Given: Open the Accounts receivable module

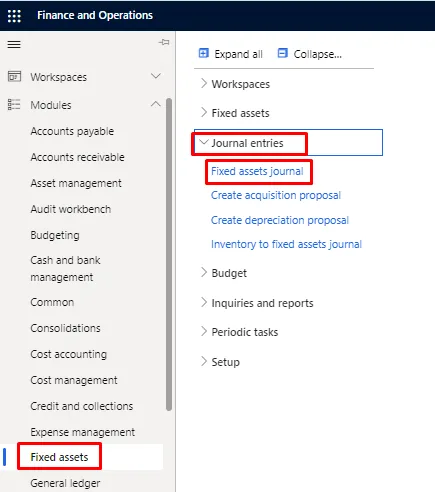Looking at the screenshot, I should [77, 157].
